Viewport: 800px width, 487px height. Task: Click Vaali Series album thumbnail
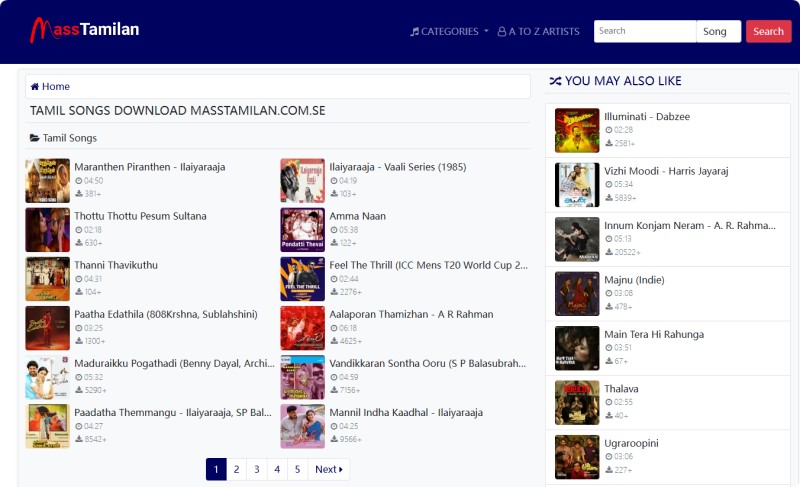pos(303,181)
